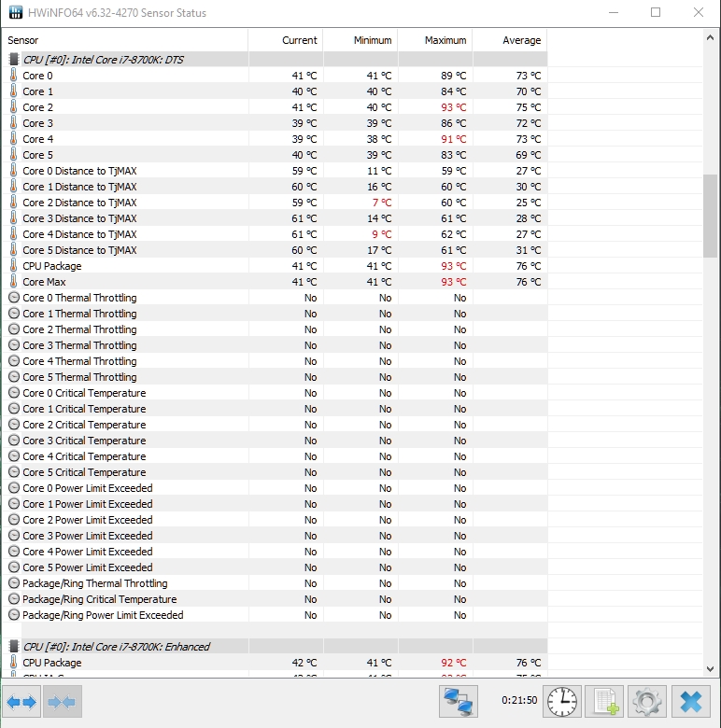Viewport: 721px width, 728px height.
Task: Select Core 4 Power Limit Exceeded row
Action: click(x=275, y=552)
